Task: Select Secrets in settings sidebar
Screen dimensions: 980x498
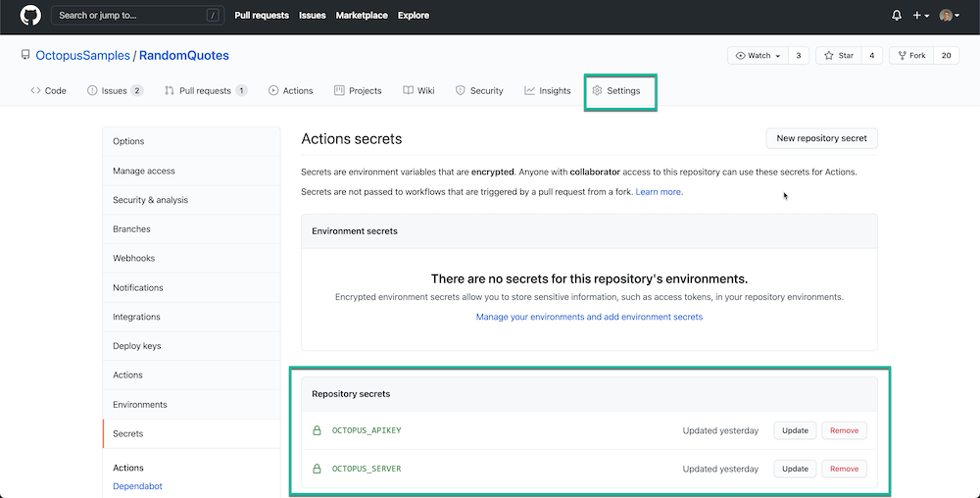Action: [x=191, y=433]
